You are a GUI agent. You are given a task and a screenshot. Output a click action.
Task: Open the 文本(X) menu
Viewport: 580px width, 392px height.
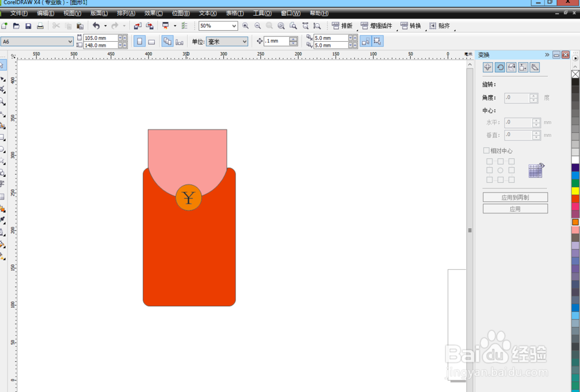click(x=208, y=13)
